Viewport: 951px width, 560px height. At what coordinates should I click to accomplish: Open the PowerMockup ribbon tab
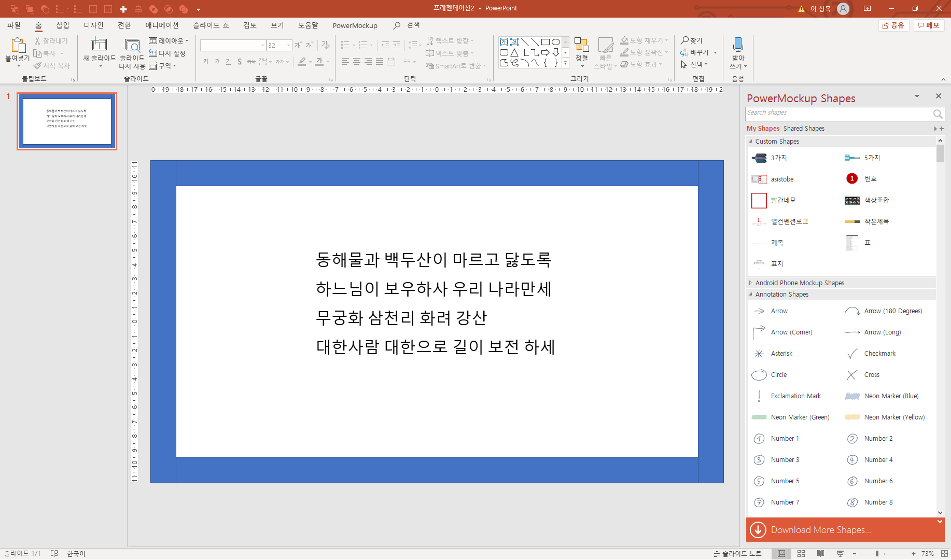click(355, 25)
